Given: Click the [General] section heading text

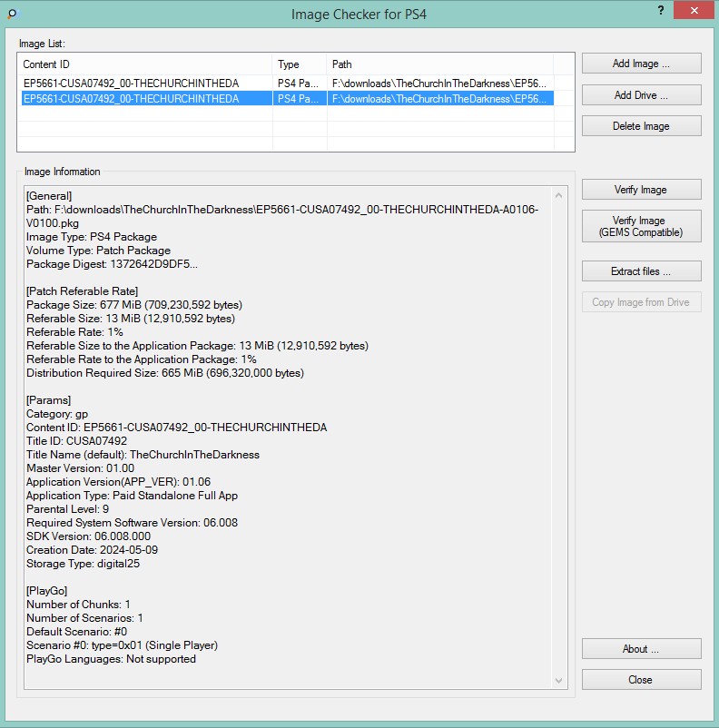Looking at the screenshot, I should point(49,196).
